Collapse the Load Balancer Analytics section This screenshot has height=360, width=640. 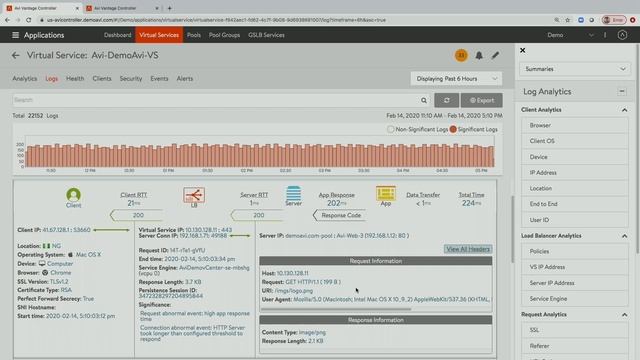pos(624,236)
